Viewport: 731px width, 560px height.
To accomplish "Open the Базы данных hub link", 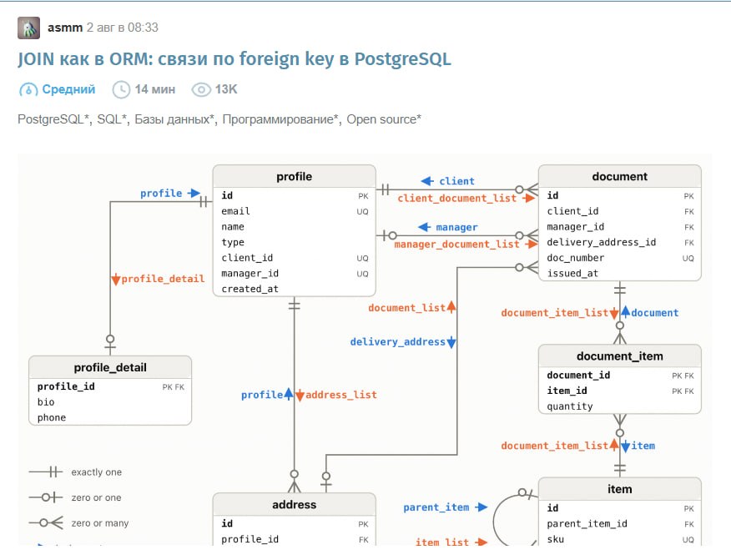I will 174,119.
